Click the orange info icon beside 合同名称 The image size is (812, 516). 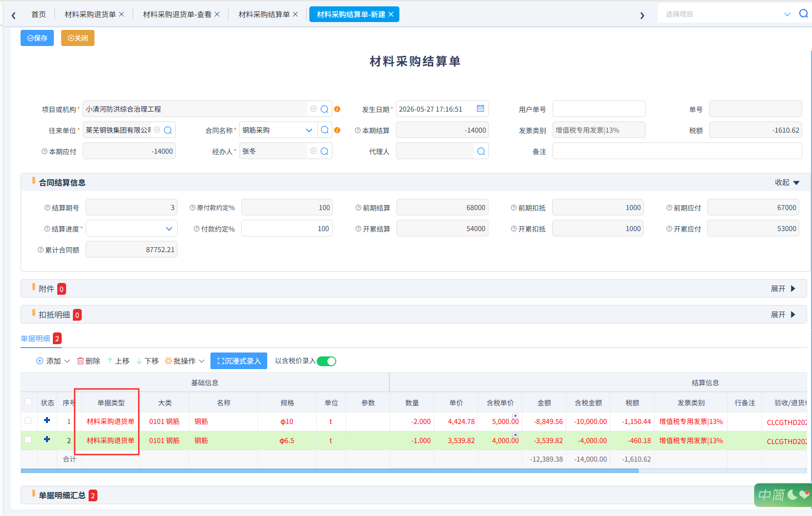(337, 130)
